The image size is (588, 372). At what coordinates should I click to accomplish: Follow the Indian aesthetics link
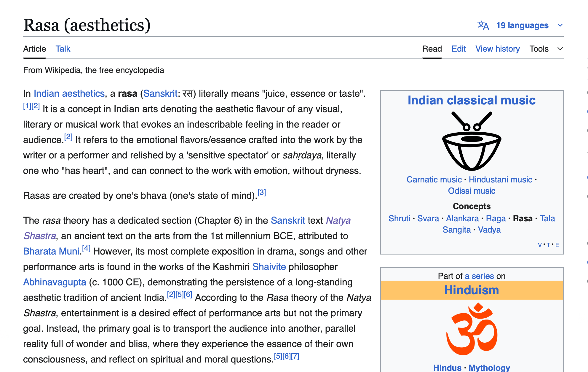[69, 93]
